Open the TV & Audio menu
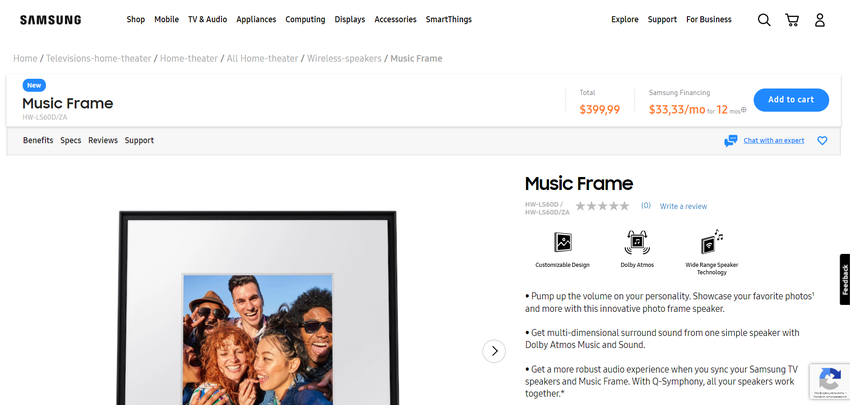The height and width of the screenshot is (405, 850). [x=208, y=20]
